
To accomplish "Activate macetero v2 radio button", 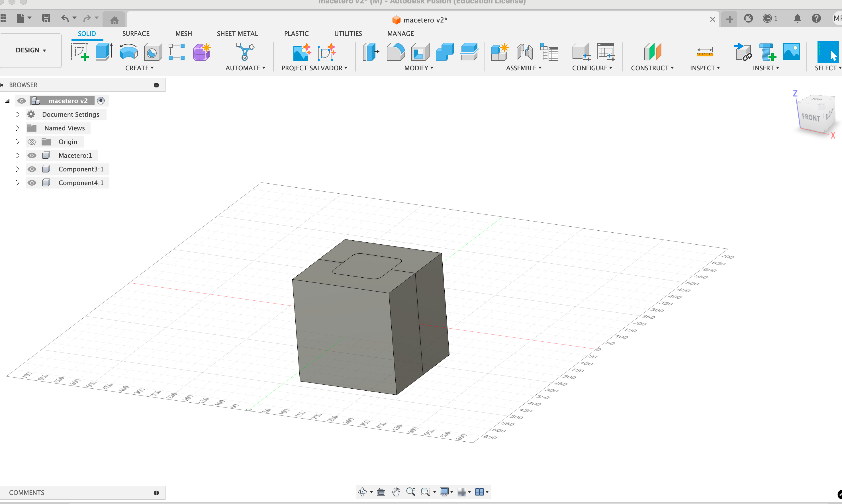I will click(x=101, y=101).
